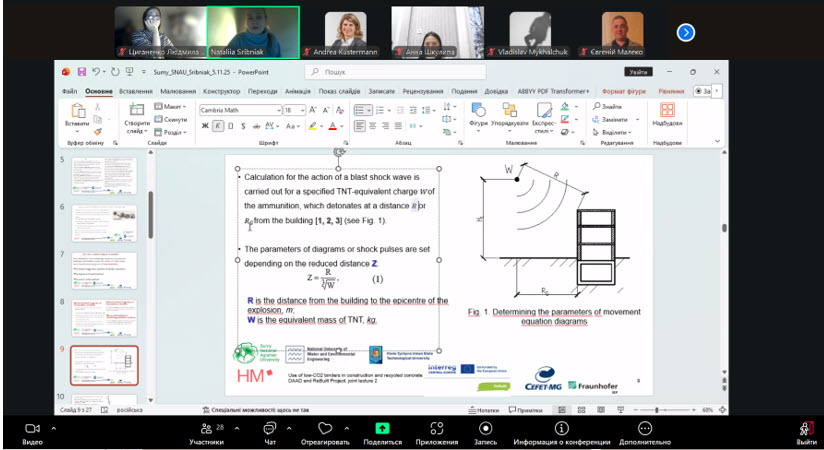
Task: Click the Надбудови add-ins icon
Action: (x=667, y=112)
